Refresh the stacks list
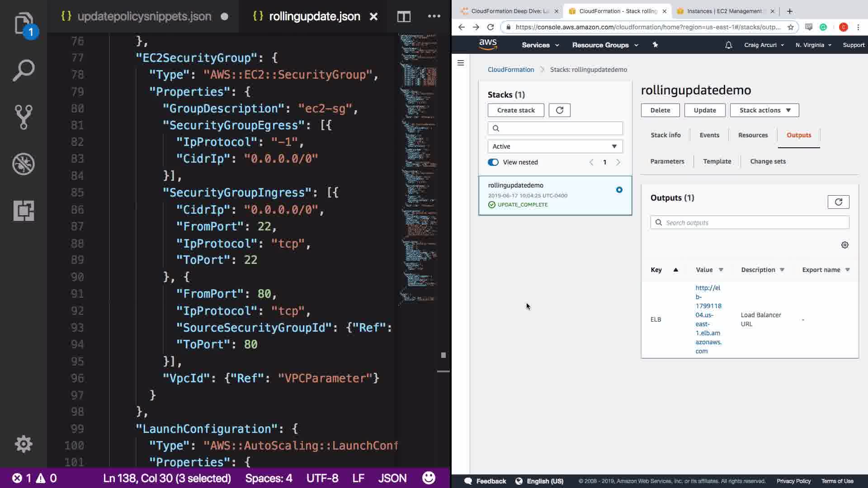The height and width of the screenshot is (488, 868). pos(559,110)
